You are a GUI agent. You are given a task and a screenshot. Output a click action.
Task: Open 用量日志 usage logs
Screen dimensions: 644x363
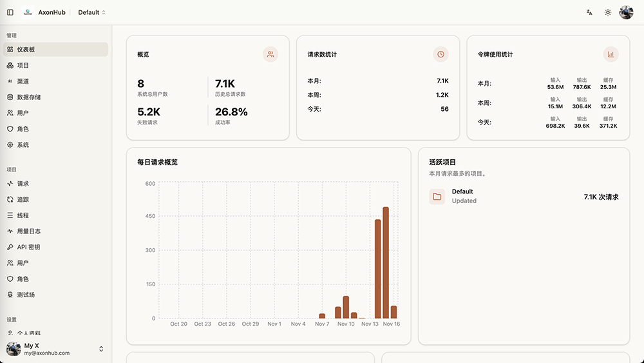click(28, 231)
